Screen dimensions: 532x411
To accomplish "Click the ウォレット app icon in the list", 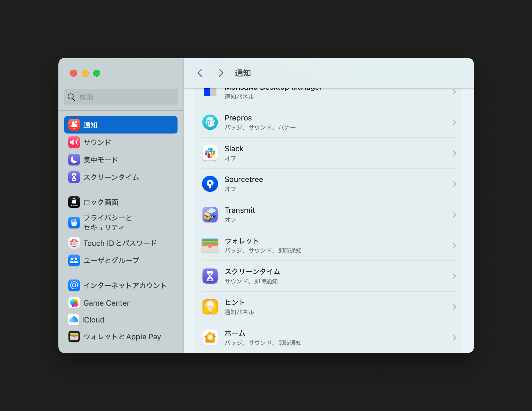I will point(210,245).
